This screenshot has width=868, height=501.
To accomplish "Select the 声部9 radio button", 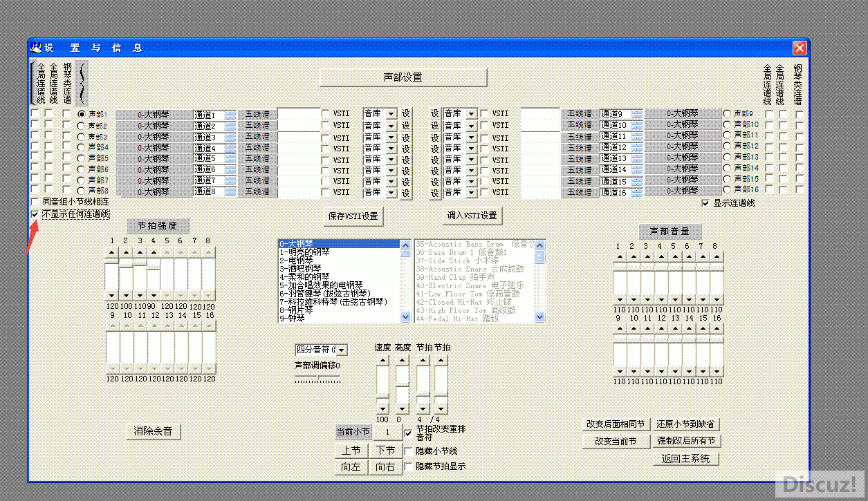I will (727, 113).
